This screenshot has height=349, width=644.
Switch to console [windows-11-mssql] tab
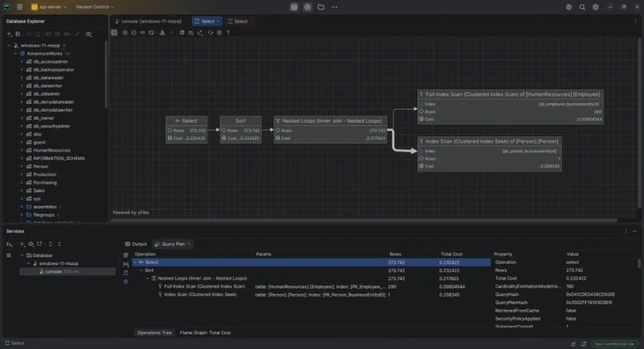[x=148, y=21]
